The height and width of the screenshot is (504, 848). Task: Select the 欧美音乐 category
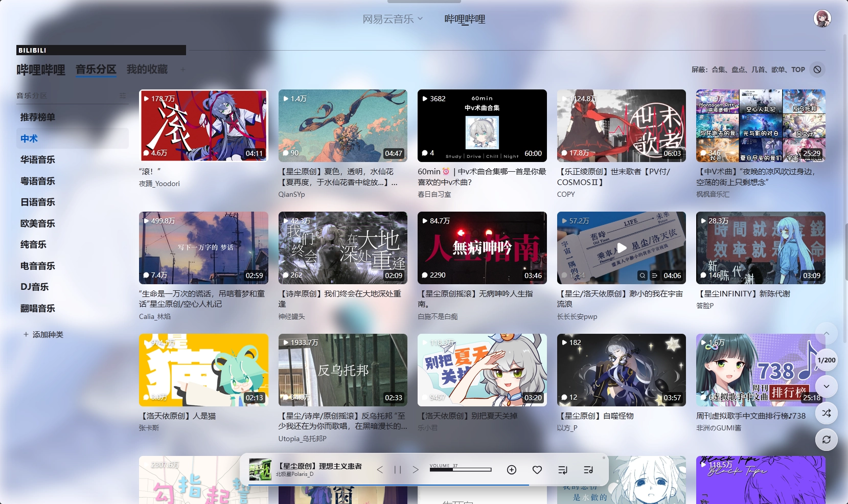tap(72, 223)
